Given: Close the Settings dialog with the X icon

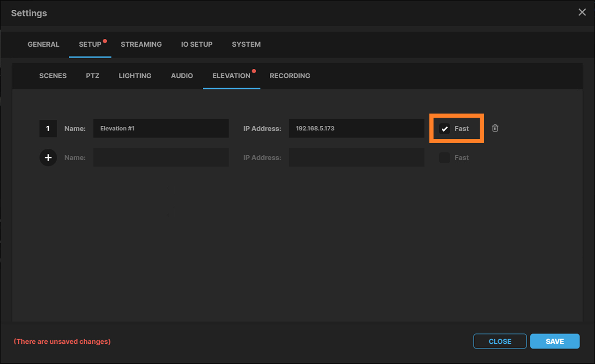Looking at the screenshot, I should (x=582, y=12).
